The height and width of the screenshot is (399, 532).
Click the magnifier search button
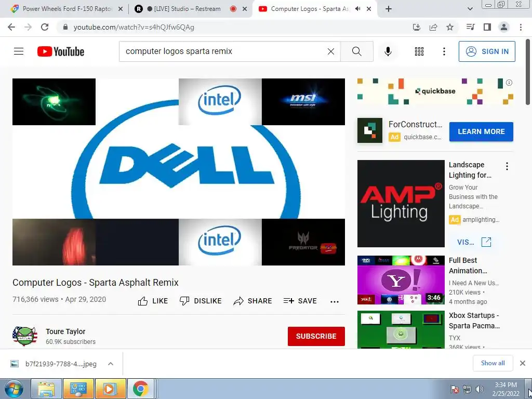(x=356, y=51)
